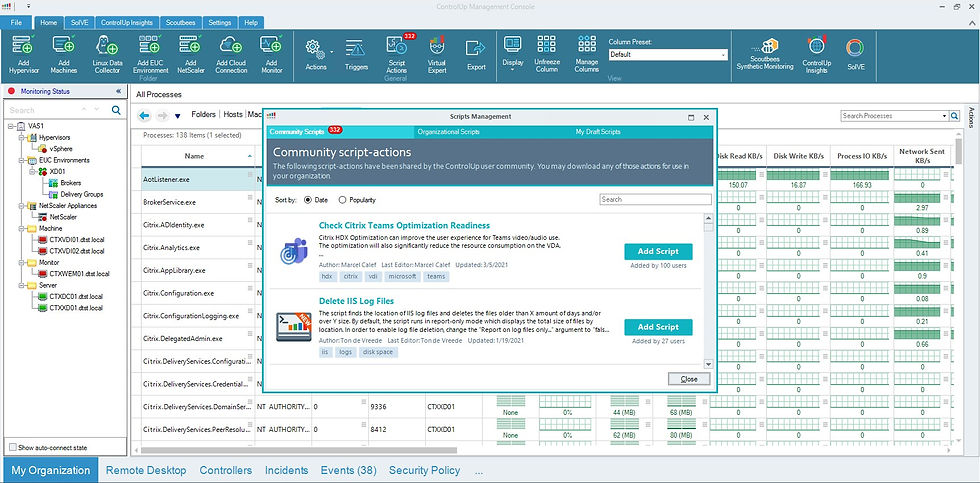
Task: Open the Column Preset dropdown
Action: point(724,55)
